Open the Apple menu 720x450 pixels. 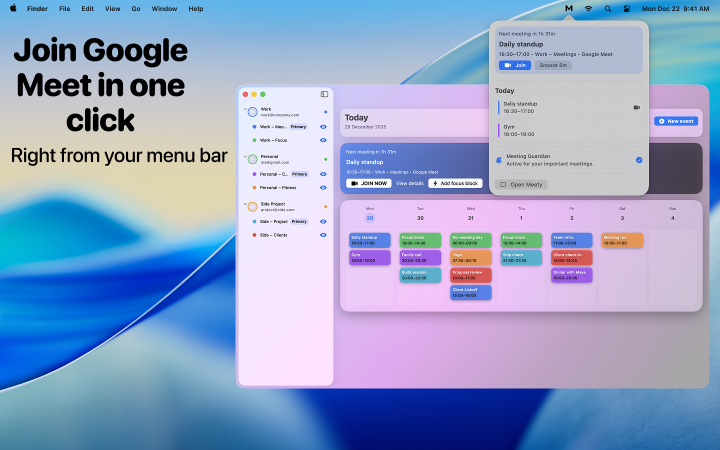pos(13,8)
